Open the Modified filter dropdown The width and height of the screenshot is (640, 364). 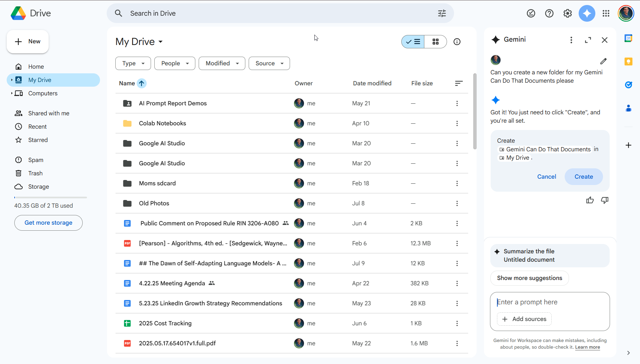[222, 63]
